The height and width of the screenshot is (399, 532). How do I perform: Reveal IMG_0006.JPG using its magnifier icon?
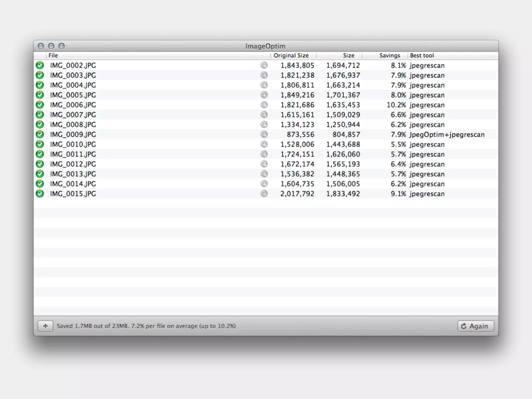pos(264,105)
